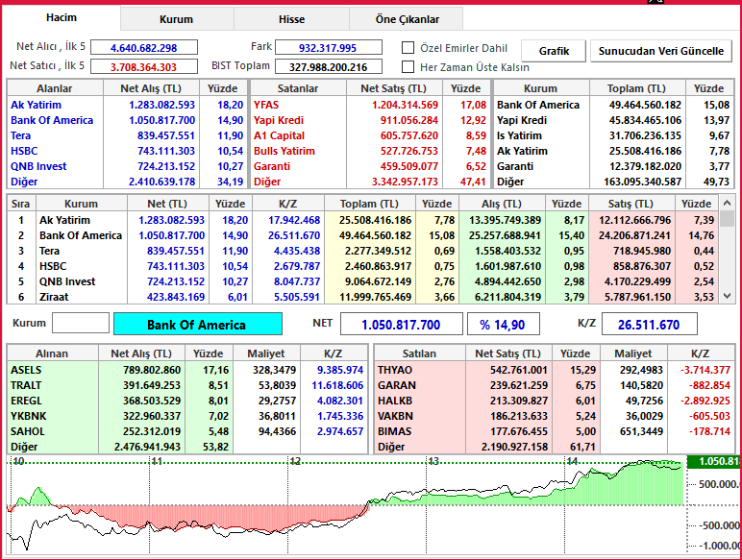
Task: Select BIMAS in Satılan list
Action: (x=394, y=431)
